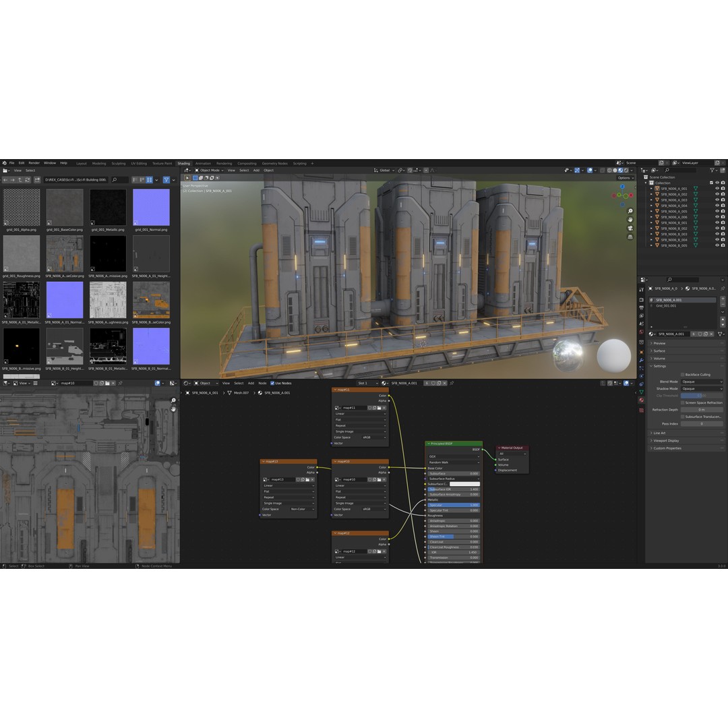Viewport: 728px width, 728px height.
Task: Open the Render menu
Action: tap(34, 163)
